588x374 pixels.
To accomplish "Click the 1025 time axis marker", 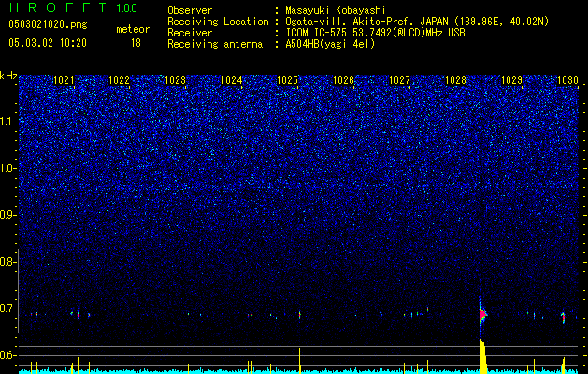I will coord(287,80).
